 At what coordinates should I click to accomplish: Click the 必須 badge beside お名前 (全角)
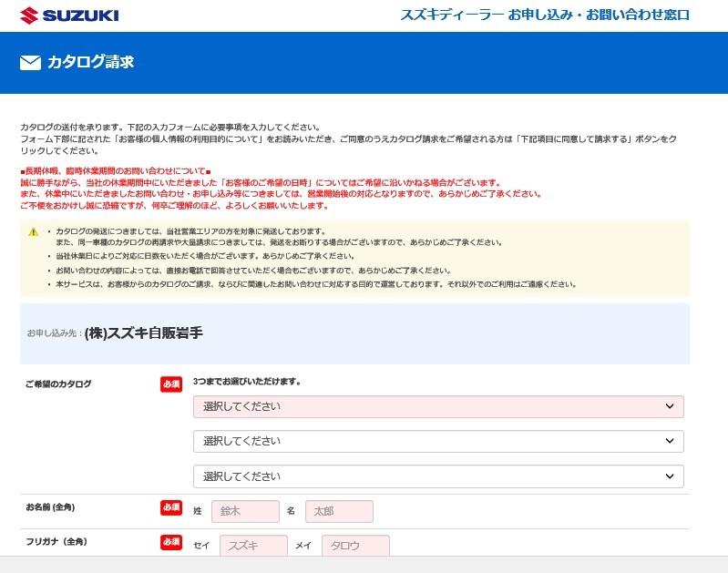171,507
